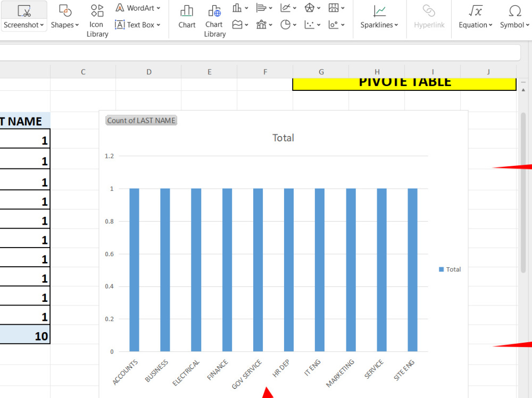Expand the Shapes dropdown arrow

[x=77, y=25]
